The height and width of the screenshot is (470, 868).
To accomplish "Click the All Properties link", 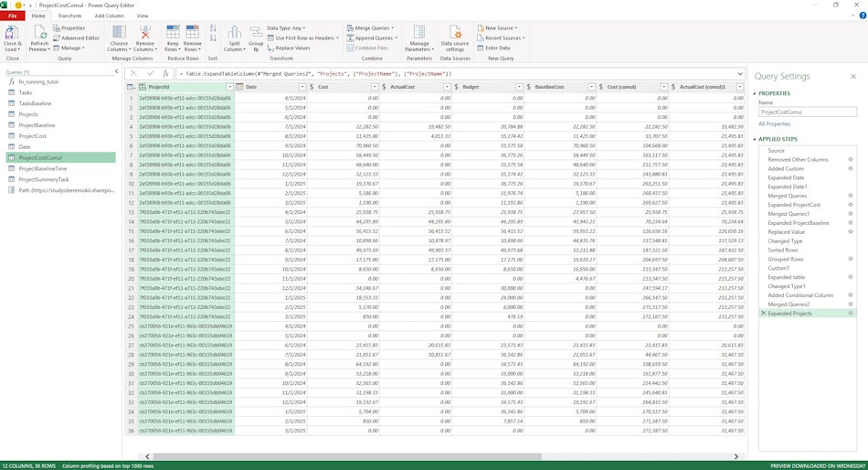I will (x=775, y=124).
